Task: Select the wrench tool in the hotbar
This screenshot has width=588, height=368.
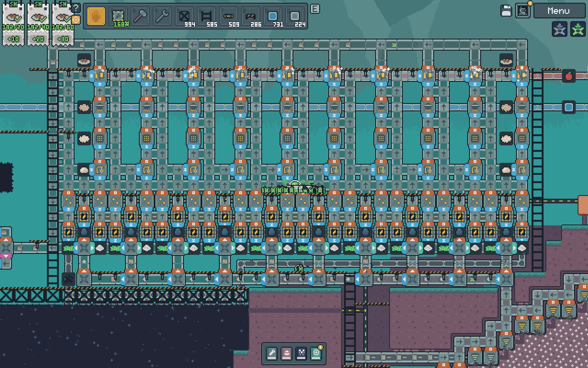Action: pyautogui.click(x=162, y=16)
